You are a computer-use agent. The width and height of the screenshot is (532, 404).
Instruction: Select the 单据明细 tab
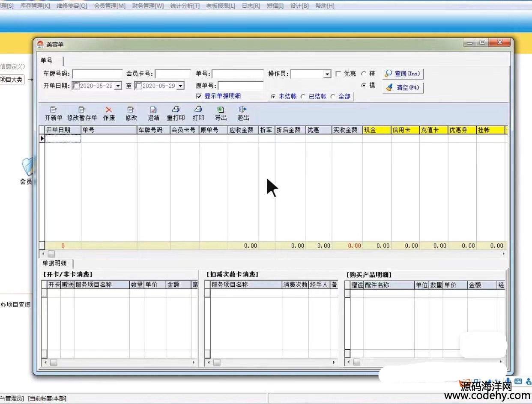tap(54, 263)
